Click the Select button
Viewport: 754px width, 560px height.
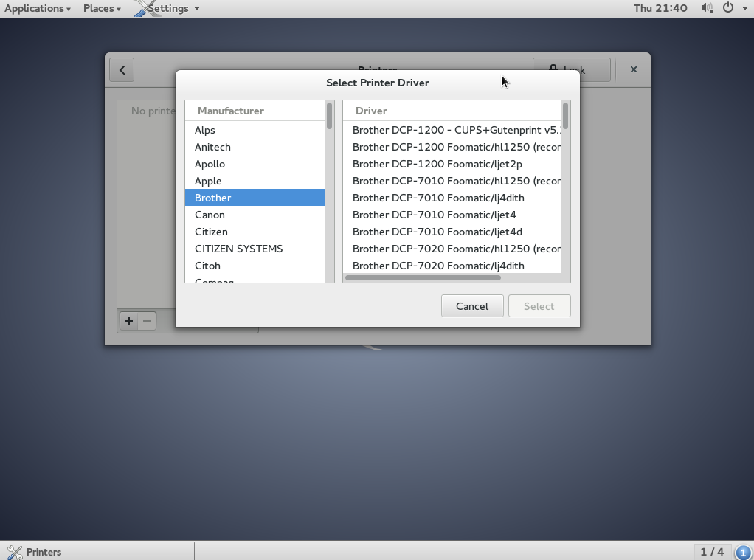click(x=539, y=306)
